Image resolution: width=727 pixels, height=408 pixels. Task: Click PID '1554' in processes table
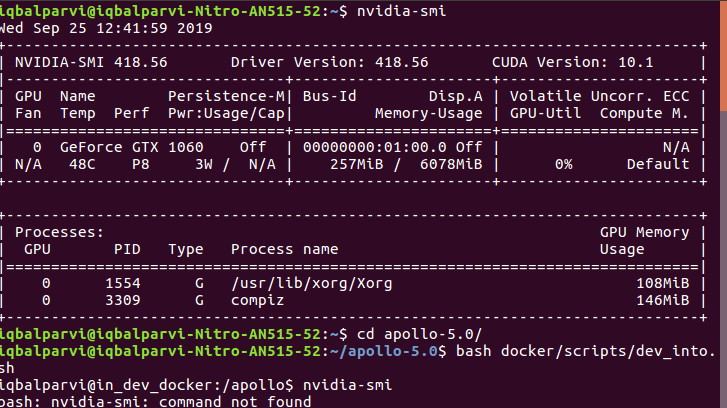[122, 283]
